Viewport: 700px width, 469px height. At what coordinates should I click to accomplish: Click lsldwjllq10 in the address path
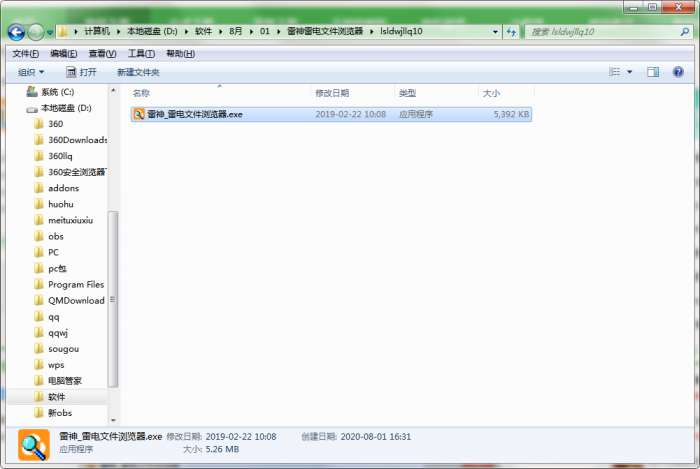click(401, 31)
